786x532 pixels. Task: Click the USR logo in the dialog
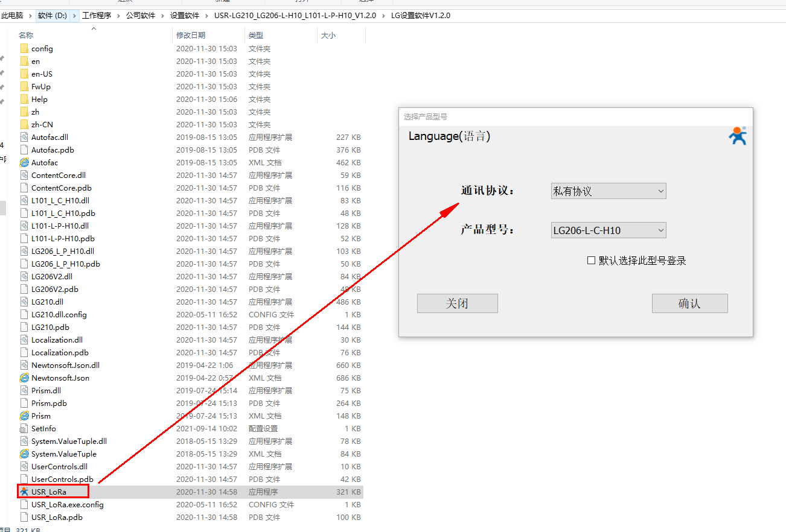[737, 136]
